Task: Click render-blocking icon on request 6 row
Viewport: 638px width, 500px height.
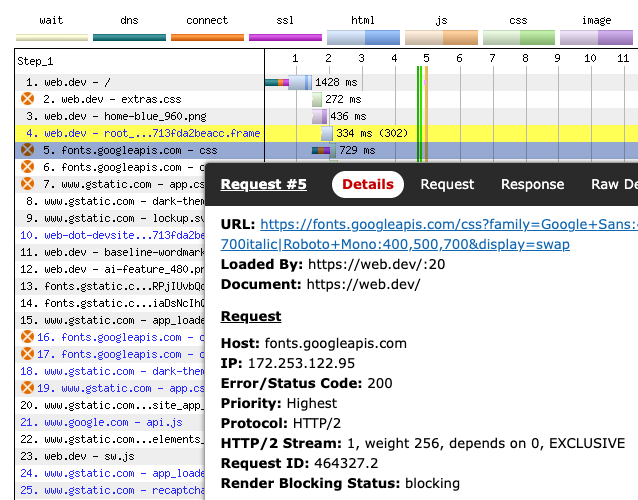Action: (27, 167)
